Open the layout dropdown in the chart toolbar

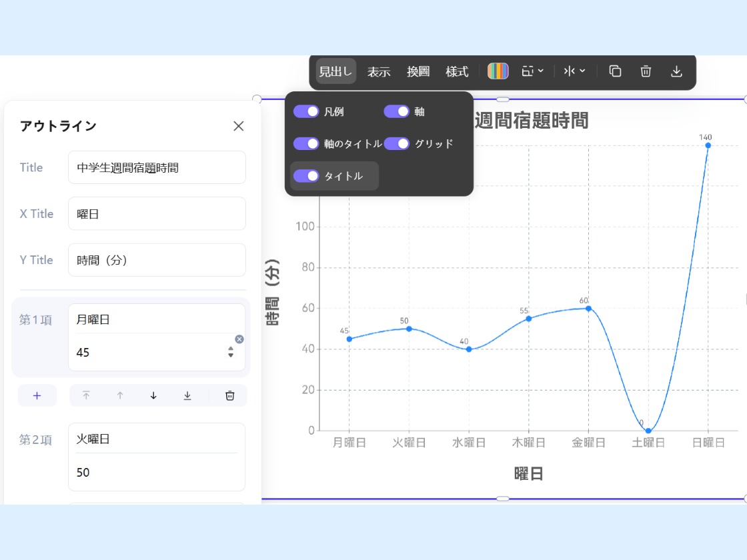pyautogui.click(x=532, y=71)
